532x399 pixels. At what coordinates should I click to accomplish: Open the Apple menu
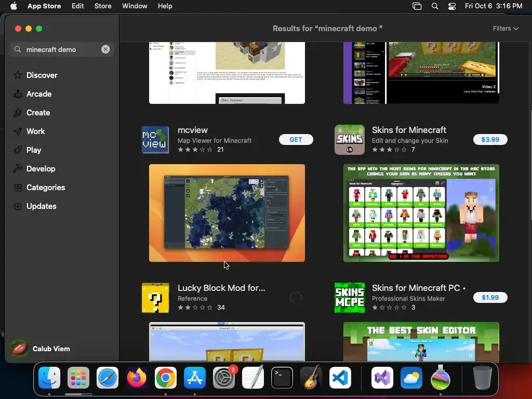(x=14, y=6)
